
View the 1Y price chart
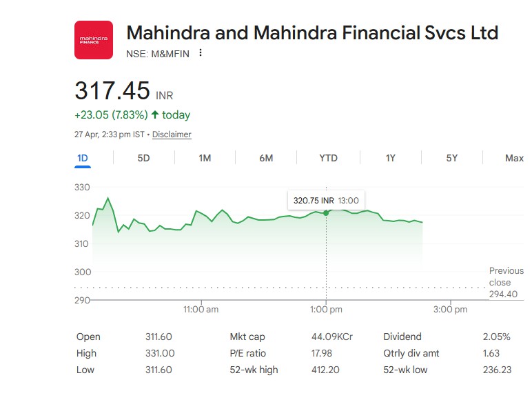click(390, 158)
